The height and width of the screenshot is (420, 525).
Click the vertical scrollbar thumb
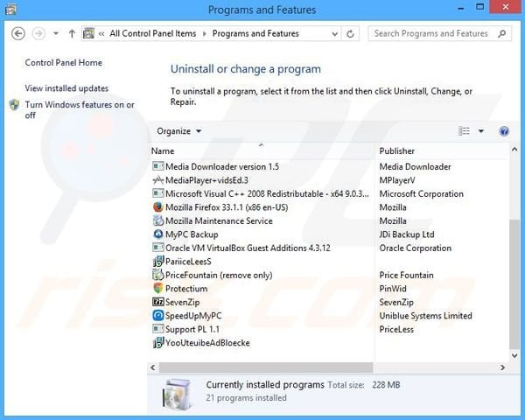[x=514, y=284]
